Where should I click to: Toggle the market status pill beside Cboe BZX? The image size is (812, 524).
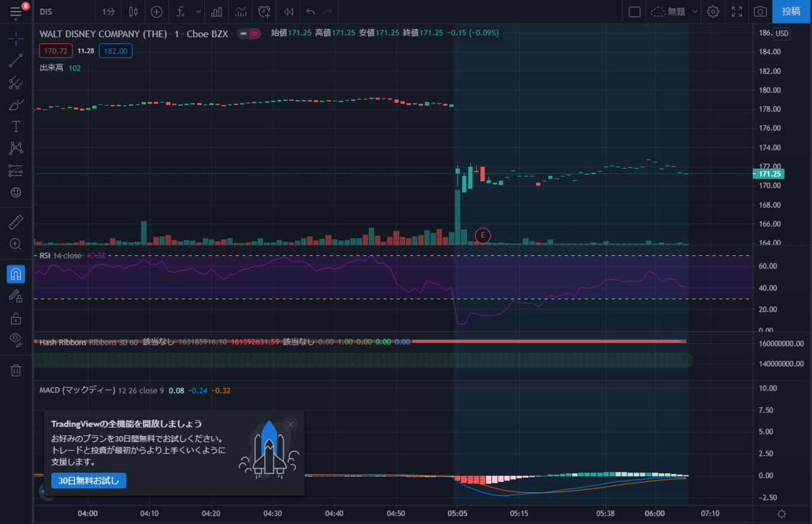[x=250, y=32]
